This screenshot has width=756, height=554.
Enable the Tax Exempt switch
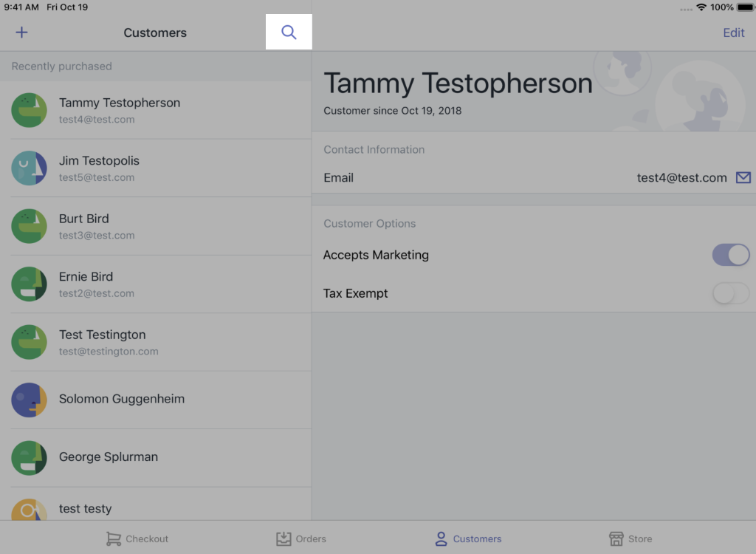pyautogui.click(x=730, y=293)
